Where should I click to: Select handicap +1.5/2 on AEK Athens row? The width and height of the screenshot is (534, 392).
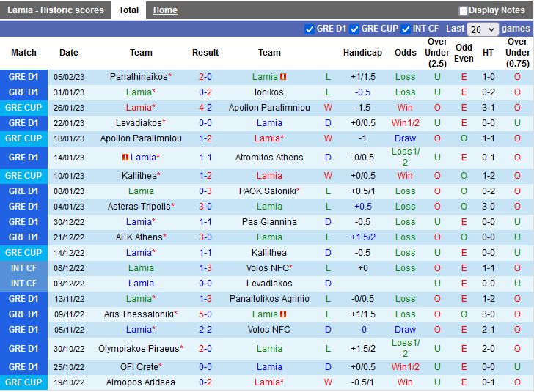(362, 237)
